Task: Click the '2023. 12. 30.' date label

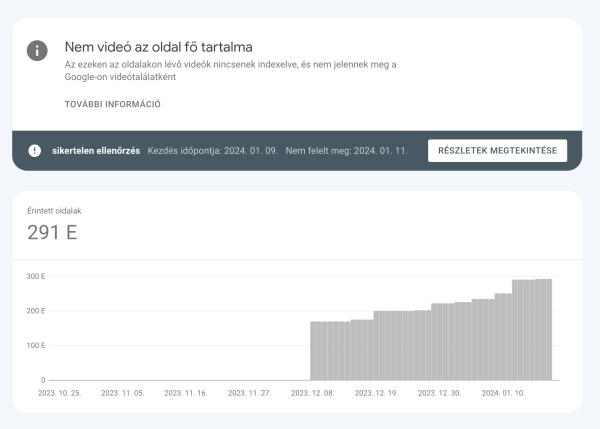Action: pos(440,393)
